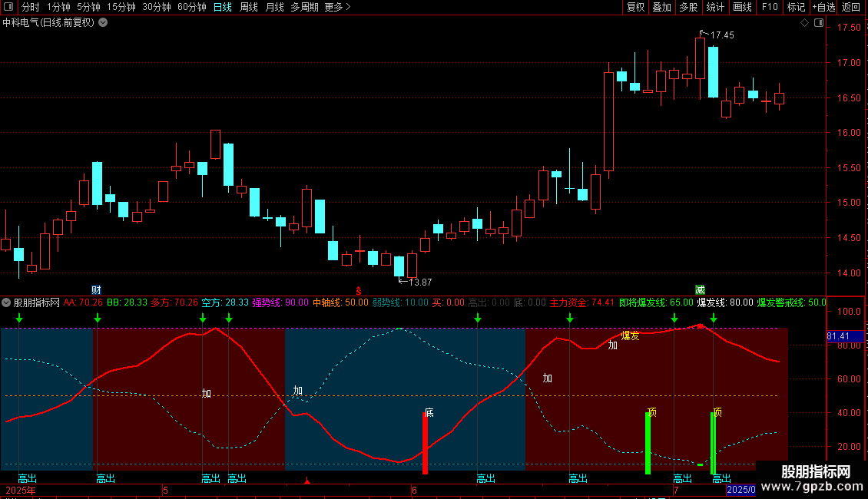Click the 即将爆发线: 65.00 value

(656, 302)
